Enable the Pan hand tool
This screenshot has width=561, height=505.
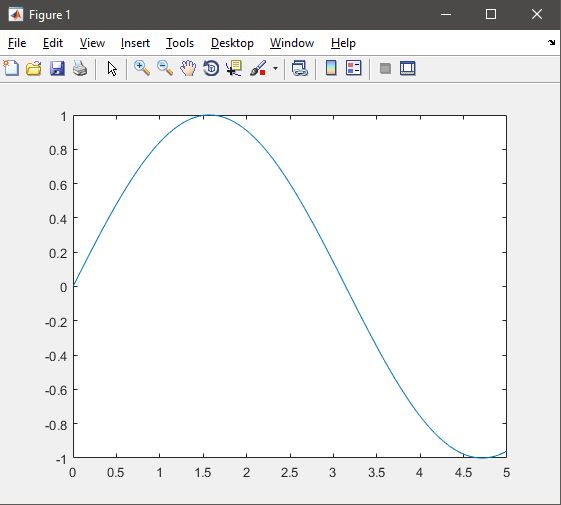[188, 68]
